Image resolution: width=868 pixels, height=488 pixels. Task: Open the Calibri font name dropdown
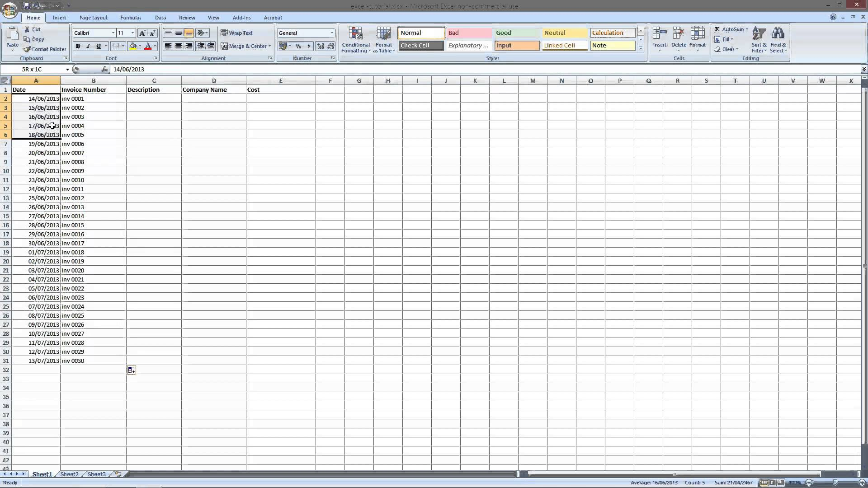(113, 33)
